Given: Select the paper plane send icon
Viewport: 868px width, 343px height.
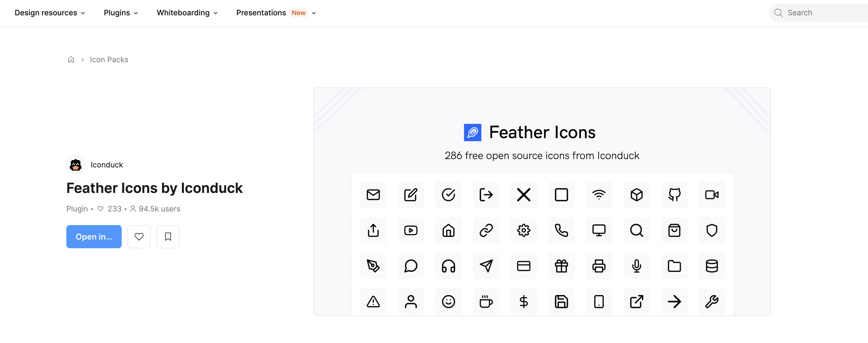Looking at the screenshot, I should coord(486,266).
